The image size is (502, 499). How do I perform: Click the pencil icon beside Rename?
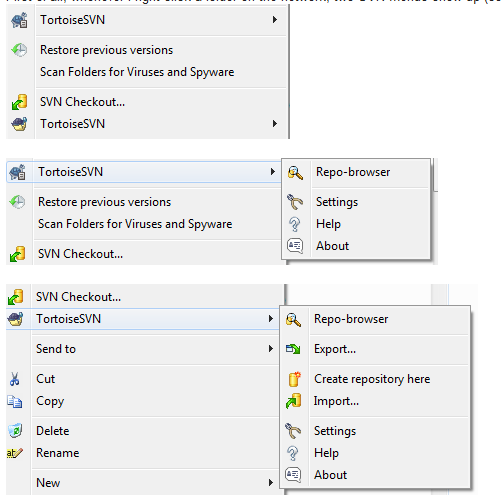coord(15,453)
